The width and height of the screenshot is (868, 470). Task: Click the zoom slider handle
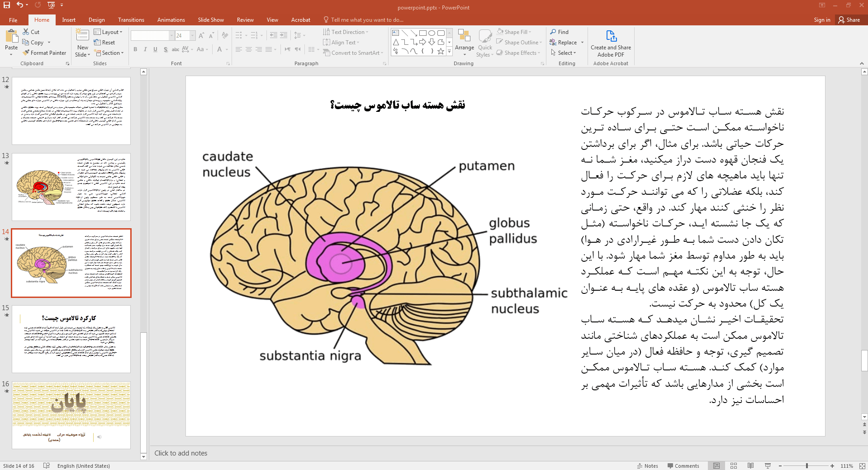806,465
